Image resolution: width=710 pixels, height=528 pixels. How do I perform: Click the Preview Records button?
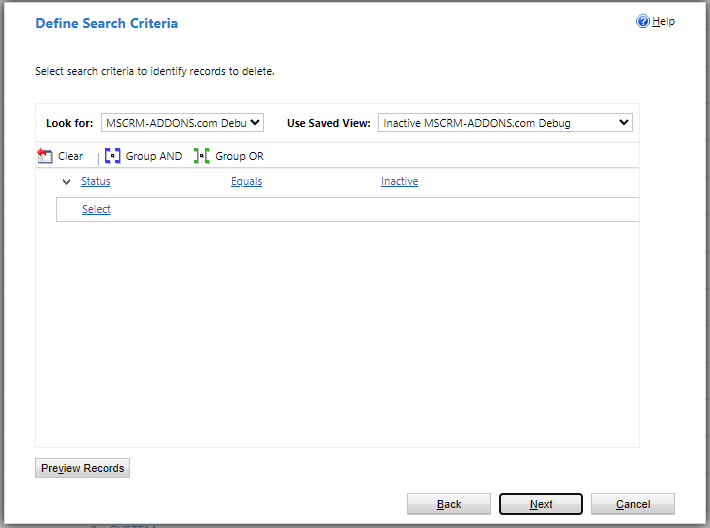point(82,468)
